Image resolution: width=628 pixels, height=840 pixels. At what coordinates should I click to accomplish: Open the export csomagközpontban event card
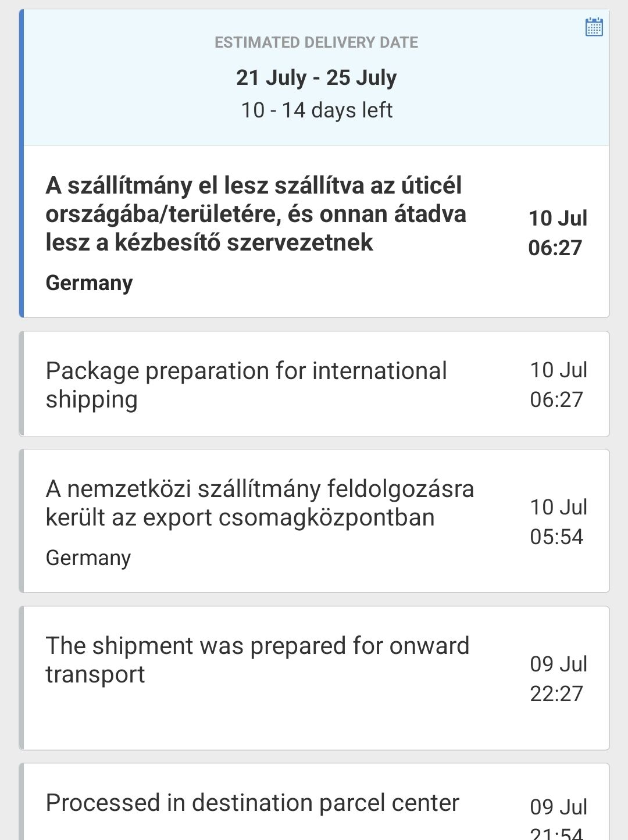(x=314, y=521)
